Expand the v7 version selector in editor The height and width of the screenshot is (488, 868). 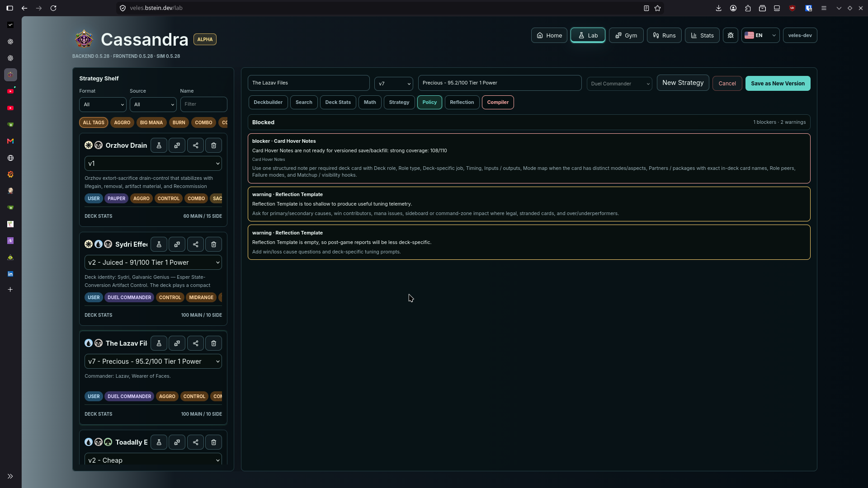tap(394, 84)
